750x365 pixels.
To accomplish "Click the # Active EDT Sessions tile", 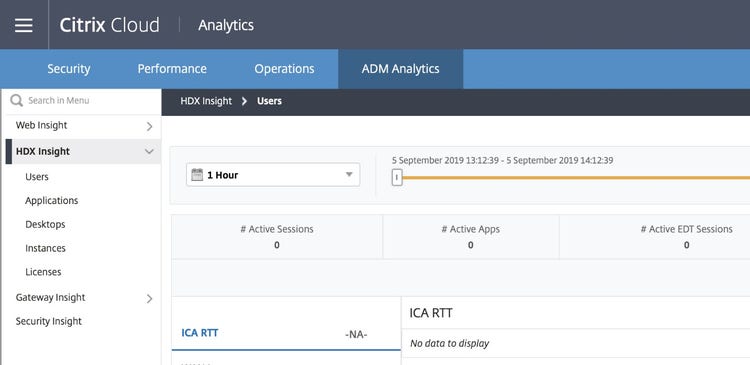I will [x=686, y=237].
